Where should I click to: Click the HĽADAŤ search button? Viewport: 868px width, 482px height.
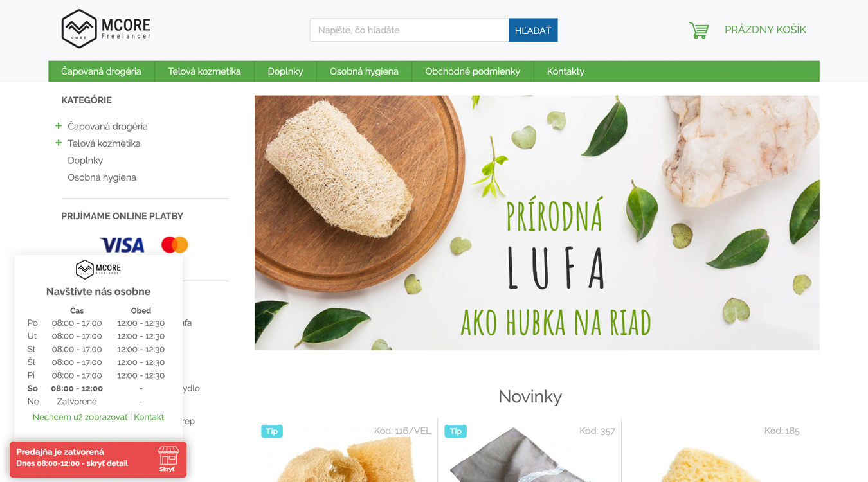click(533, 30)
